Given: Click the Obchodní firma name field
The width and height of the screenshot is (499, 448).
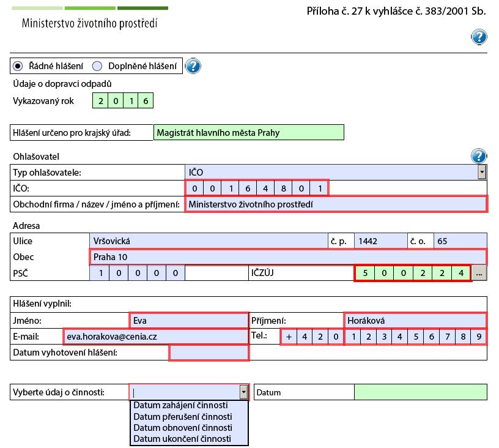Looking at the screenshot, I should [336, 204].
